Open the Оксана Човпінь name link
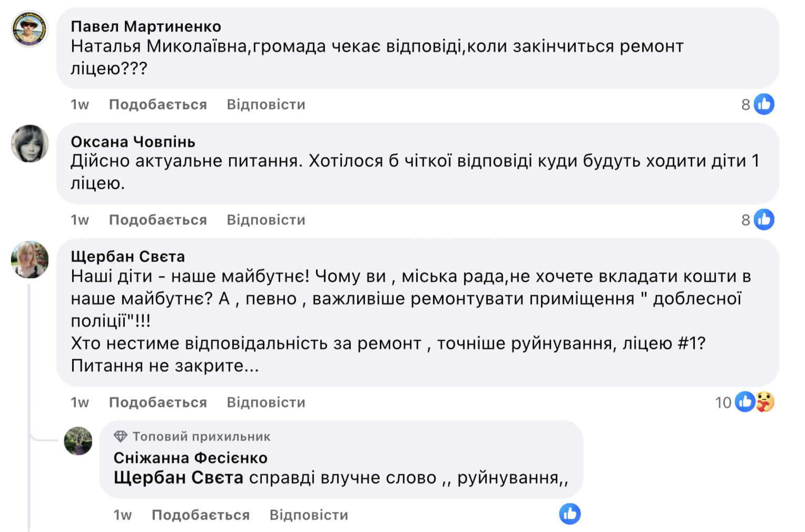Screen dimensions: 805x532 (x=133, y=142)
